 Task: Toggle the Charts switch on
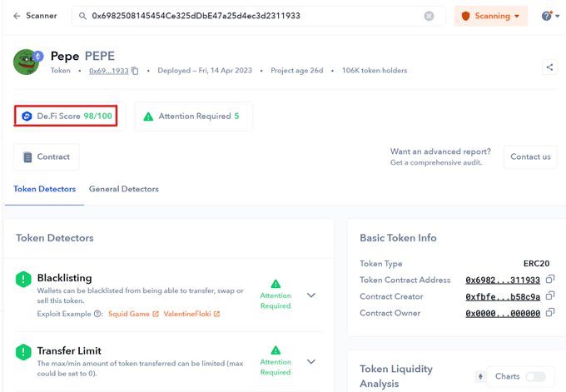click(x=537, y=377)
